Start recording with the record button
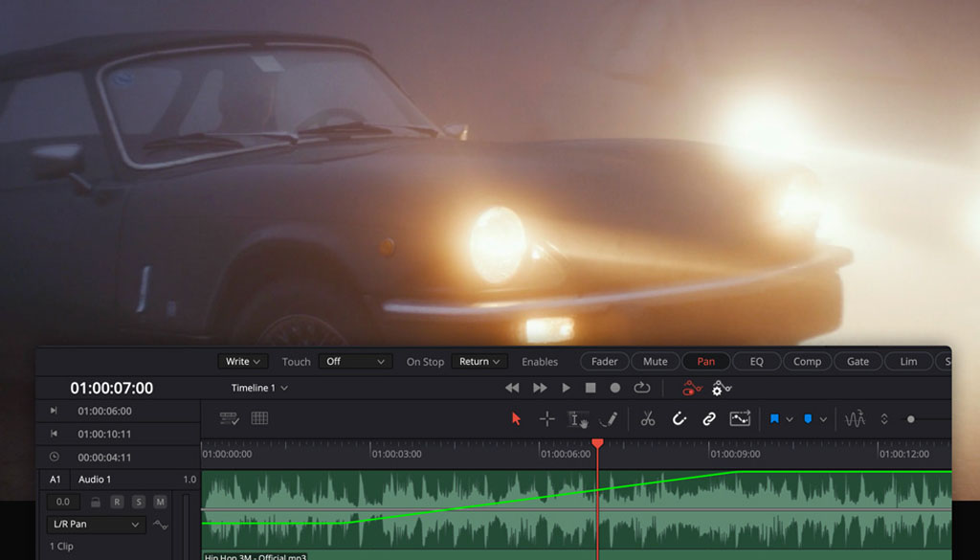The image size is (980, 560). 615,388
